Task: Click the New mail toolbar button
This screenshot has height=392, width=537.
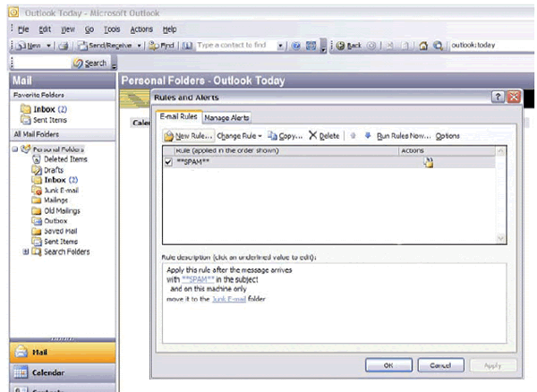Action: click(30, 45)
